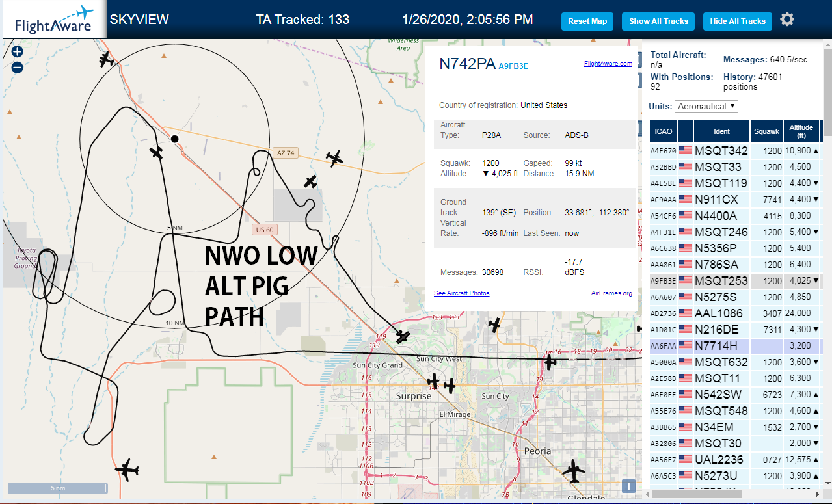Select the jet icon above the scale bar
The image size is (832, 504).
point(127,469)
